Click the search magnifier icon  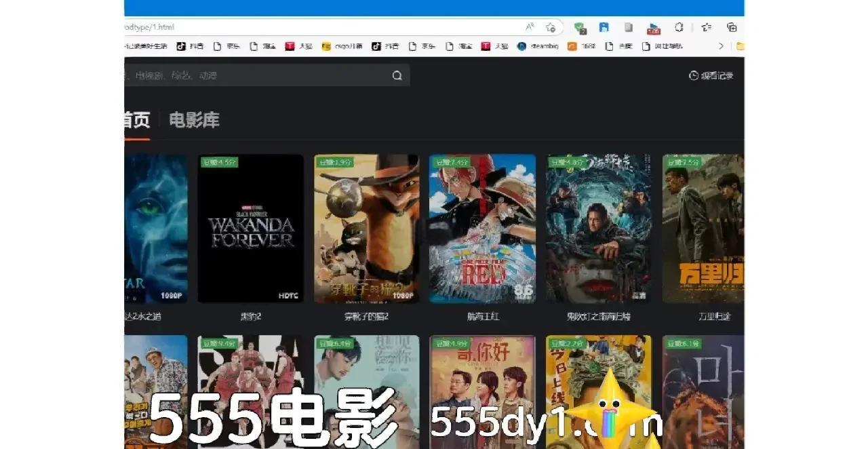[397, 75]
